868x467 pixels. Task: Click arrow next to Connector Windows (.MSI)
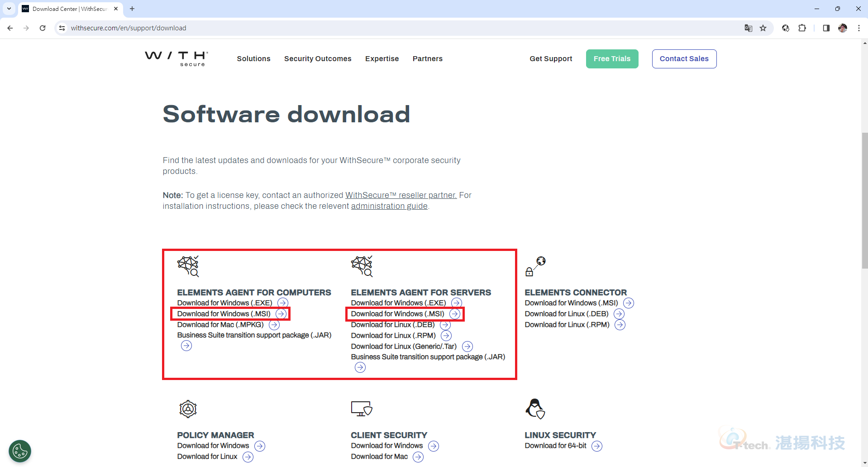point(629,303)
